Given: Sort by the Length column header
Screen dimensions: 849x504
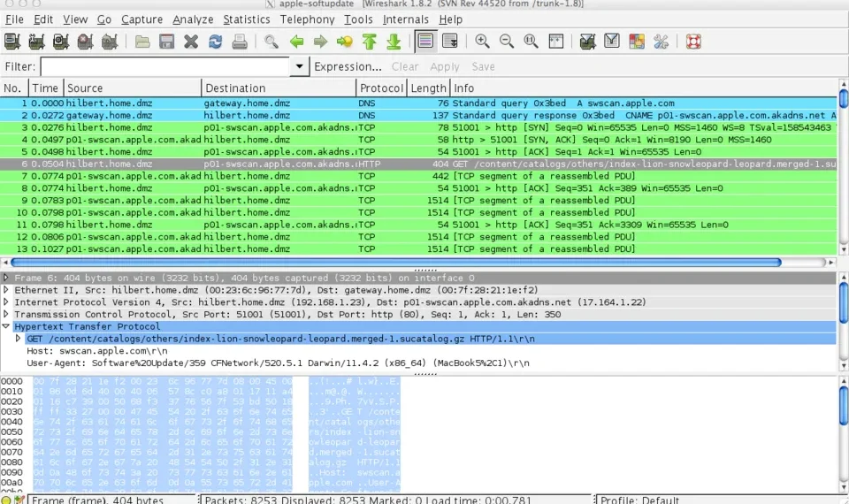Looking at the screenshot, I should [428, 88].
